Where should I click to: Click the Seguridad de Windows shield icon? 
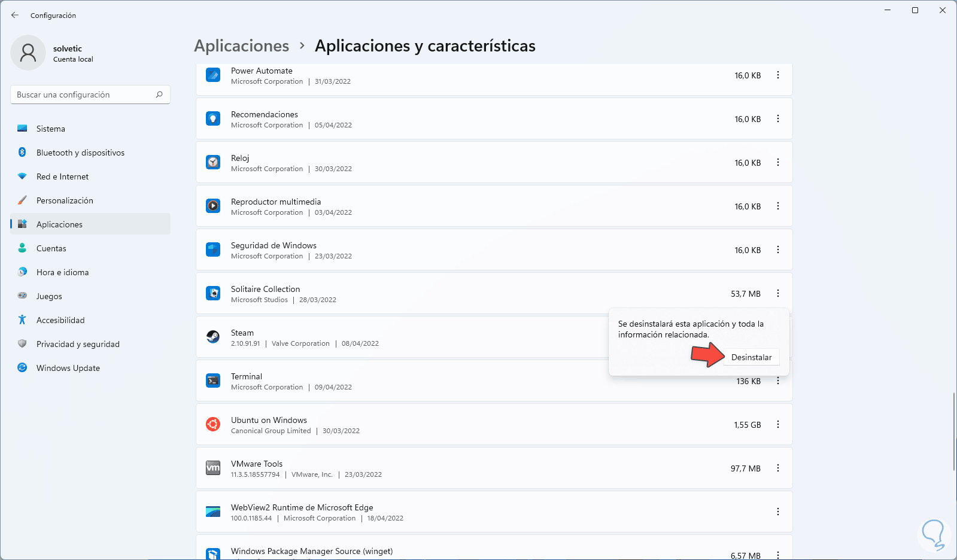(x=213, y=250)
